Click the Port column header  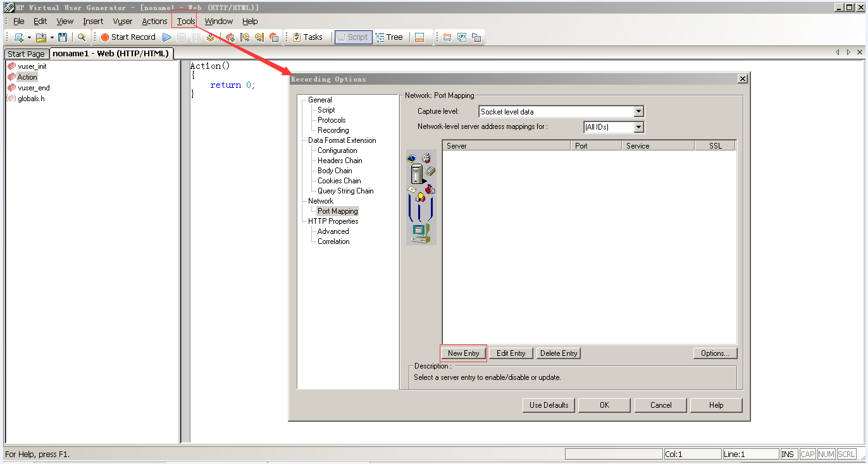[x=596, y=145]
